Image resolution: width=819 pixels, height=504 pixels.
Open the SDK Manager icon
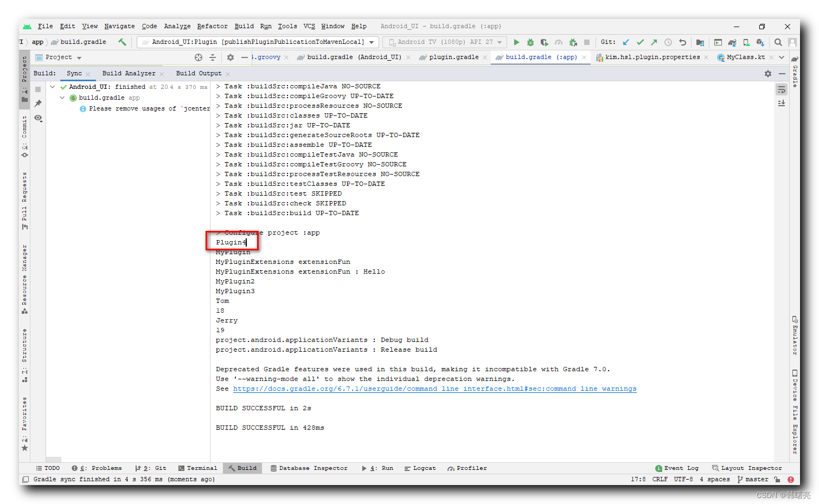click(760, 42)
